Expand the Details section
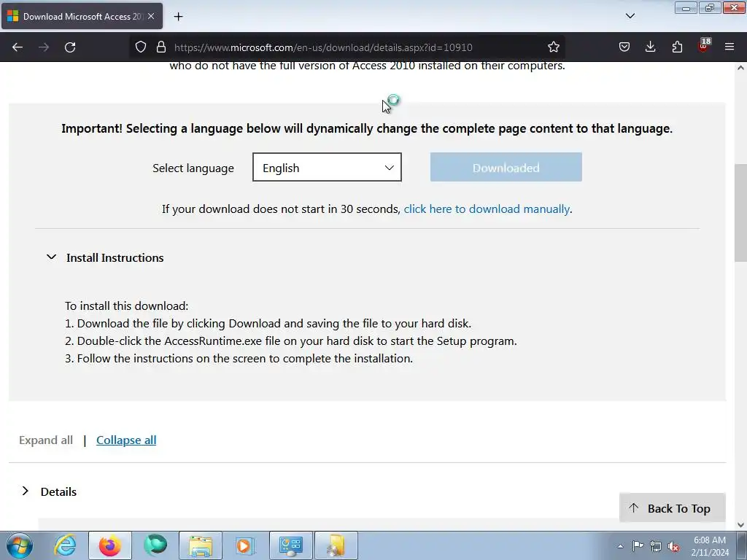The image size is (747, 560). [49, 491]
